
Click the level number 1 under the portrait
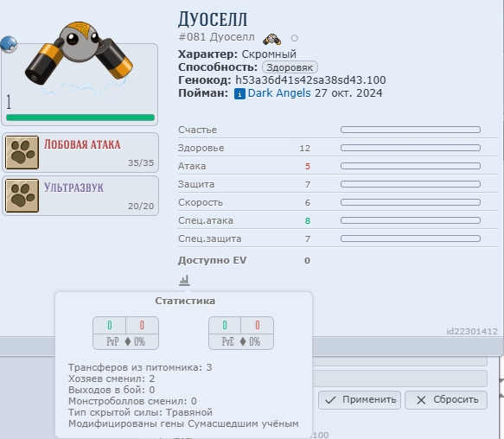point(9,102)
